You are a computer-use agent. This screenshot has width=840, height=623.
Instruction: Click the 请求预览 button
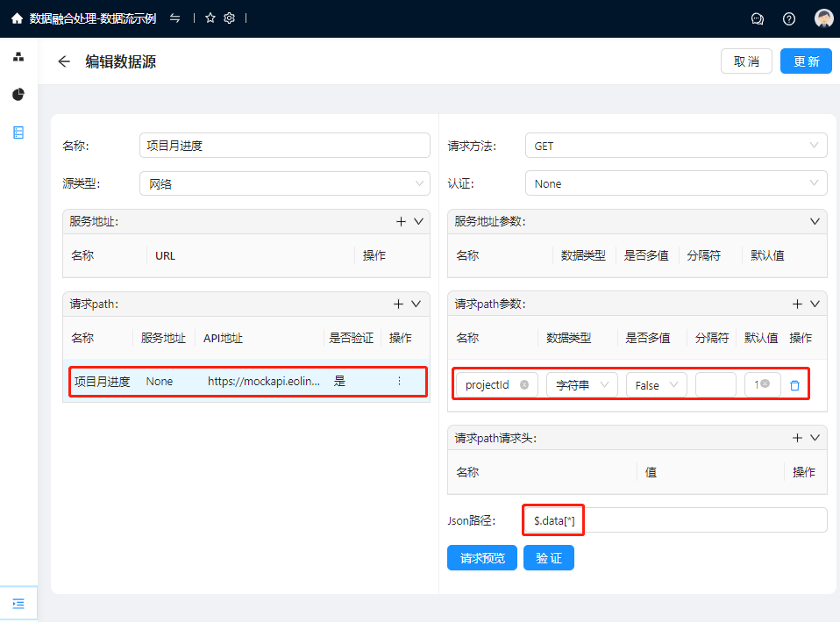tap(482, 558)
